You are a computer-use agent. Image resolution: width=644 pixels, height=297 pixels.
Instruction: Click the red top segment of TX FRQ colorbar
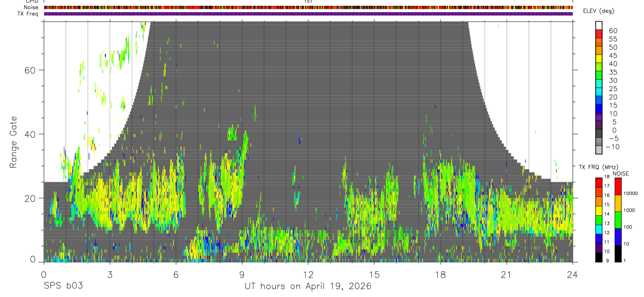tap(599, 182)
